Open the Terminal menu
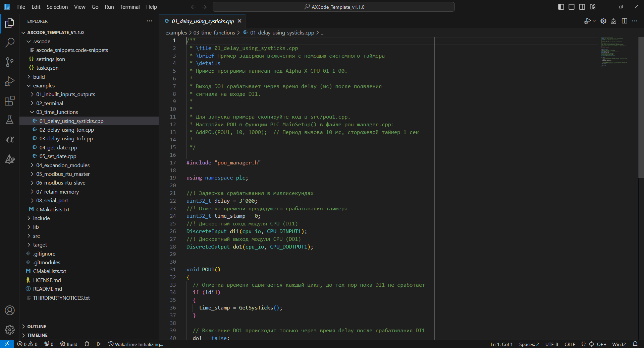The height and width of the screenshot is (348, 644). click(x=130, y=7)
